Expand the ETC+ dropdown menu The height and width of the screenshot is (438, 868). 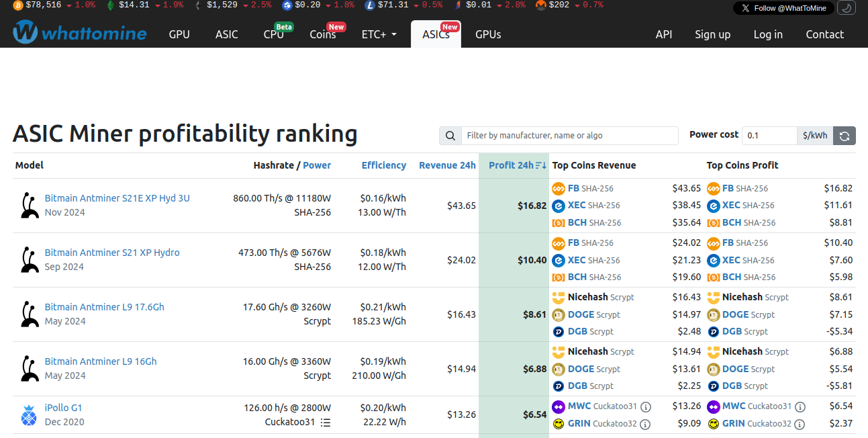click(x=379, y=34)
